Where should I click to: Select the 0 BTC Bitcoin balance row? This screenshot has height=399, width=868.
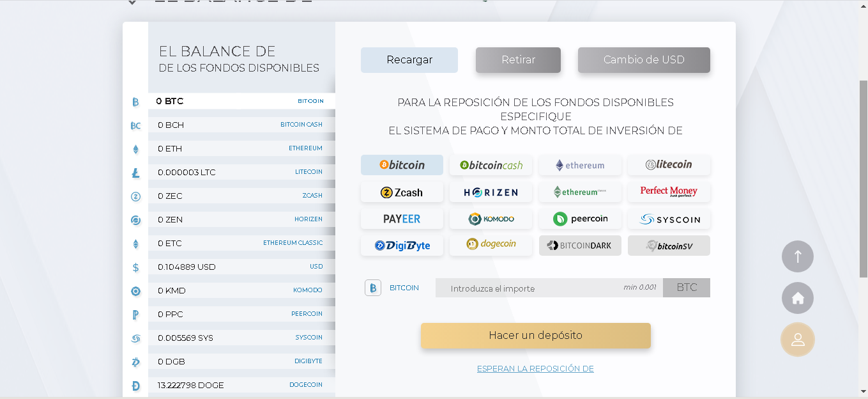pos(241,101)
